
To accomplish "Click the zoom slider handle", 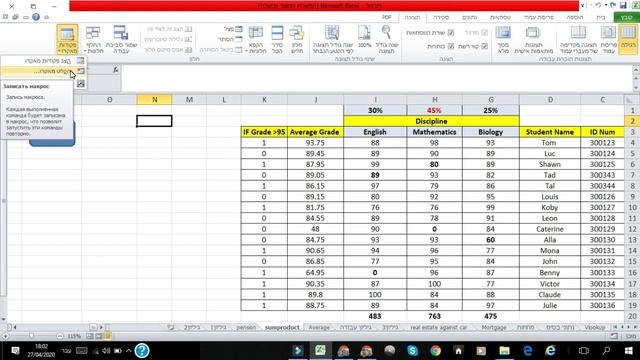I will pyautogui.click(x=31, y=336).
